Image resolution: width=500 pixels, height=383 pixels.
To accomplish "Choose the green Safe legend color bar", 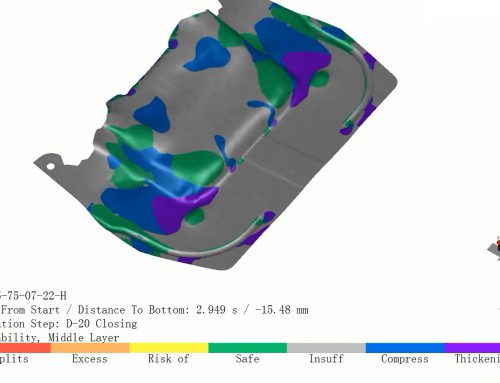I will [248, 348].
